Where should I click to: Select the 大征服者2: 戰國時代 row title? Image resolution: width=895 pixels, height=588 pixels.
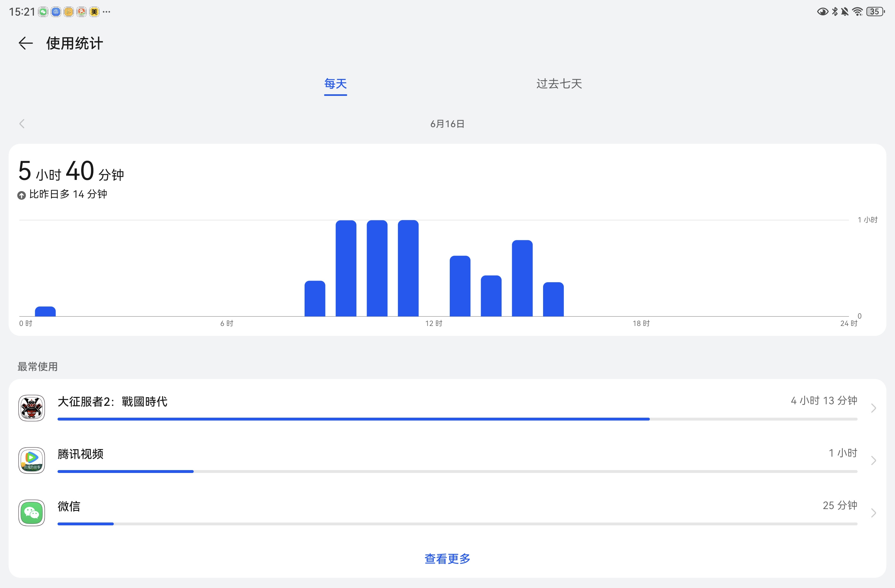click(113, 401)
